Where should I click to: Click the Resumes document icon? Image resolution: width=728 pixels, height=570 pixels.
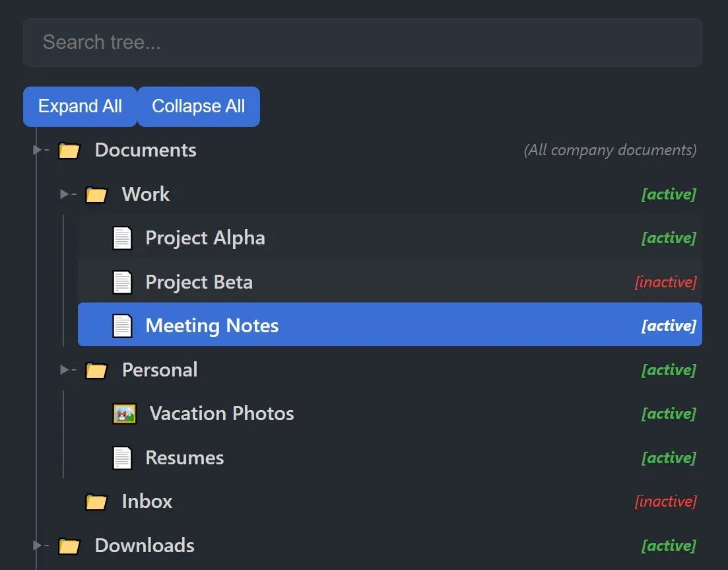click(123, 458)
